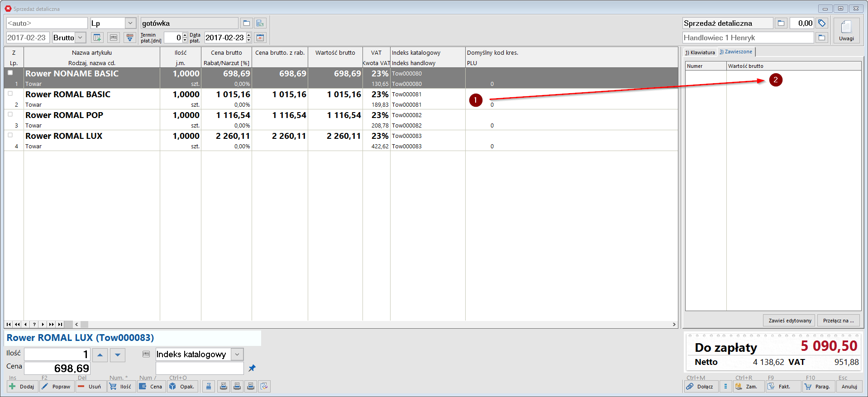Open the folder icon next to Handlowiec 1 Henryk

point(822,38)
